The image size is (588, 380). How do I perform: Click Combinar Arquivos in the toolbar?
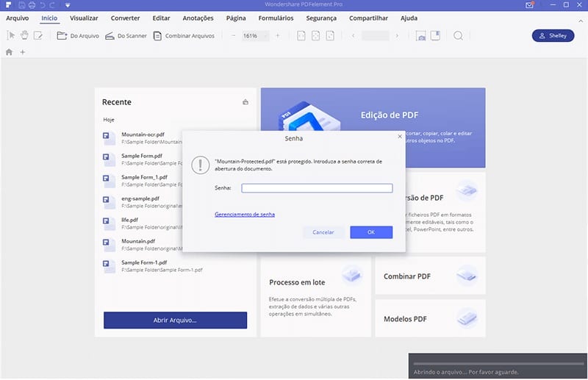(184, 35)
